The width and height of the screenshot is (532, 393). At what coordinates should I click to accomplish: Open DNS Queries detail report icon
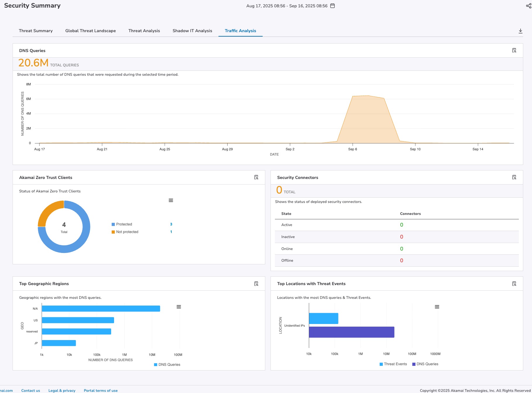coord(514,51)
